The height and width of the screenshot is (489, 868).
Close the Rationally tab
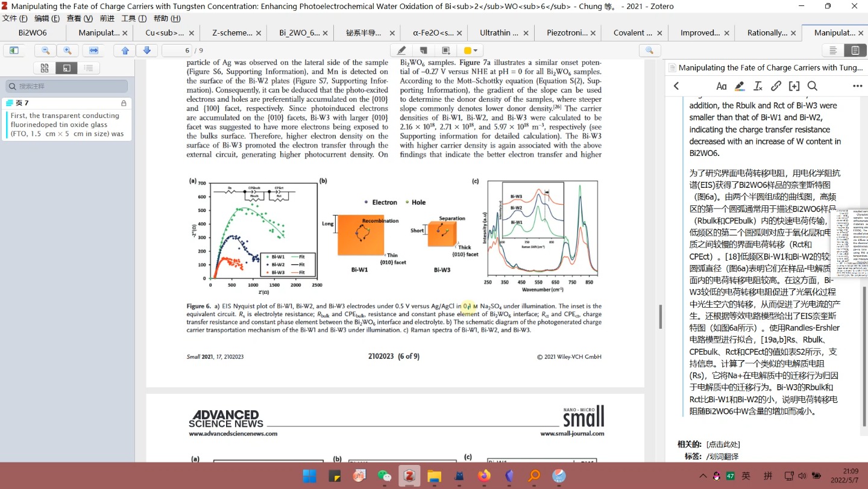[794, 33]
